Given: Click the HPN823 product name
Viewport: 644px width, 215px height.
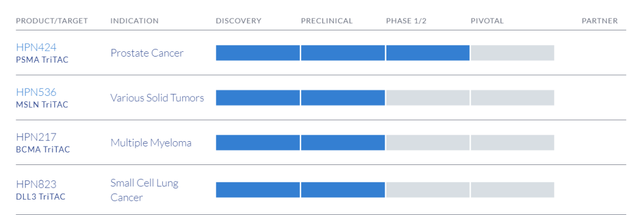Looking at the screenshot, I should point(36,184).
